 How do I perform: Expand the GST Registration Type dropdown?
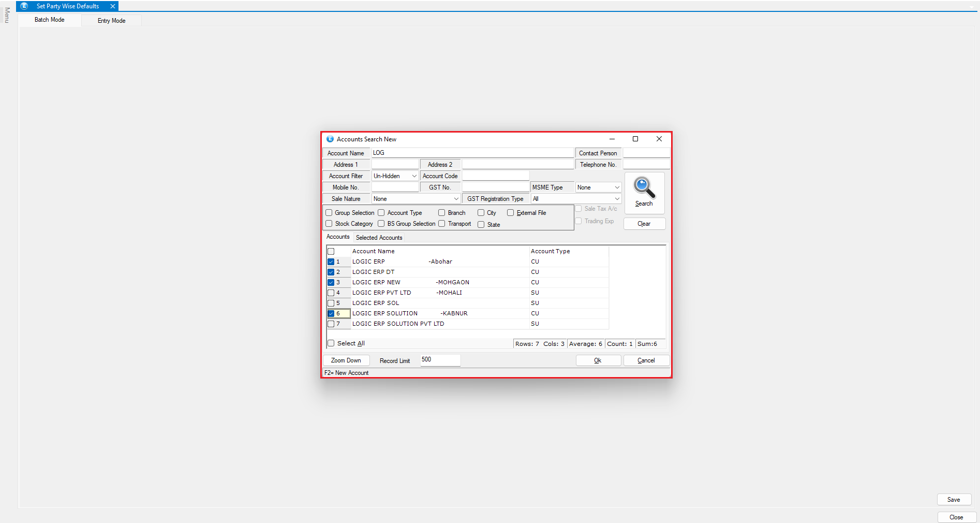point(617,199)
